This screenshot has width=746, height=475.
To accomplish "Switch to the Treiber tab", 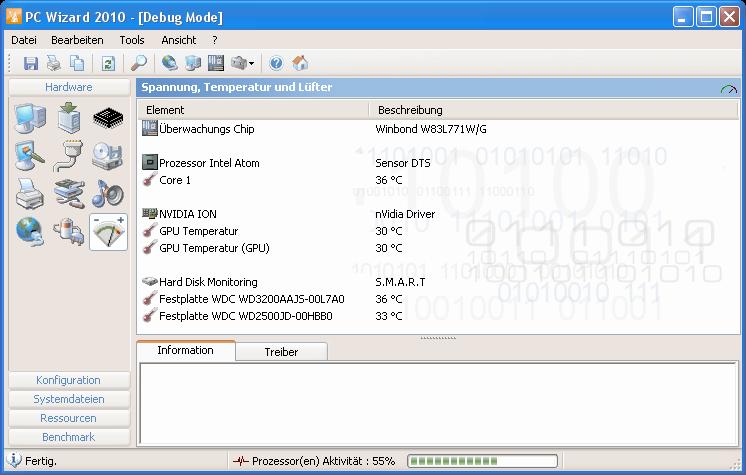I will click(281, 352).
